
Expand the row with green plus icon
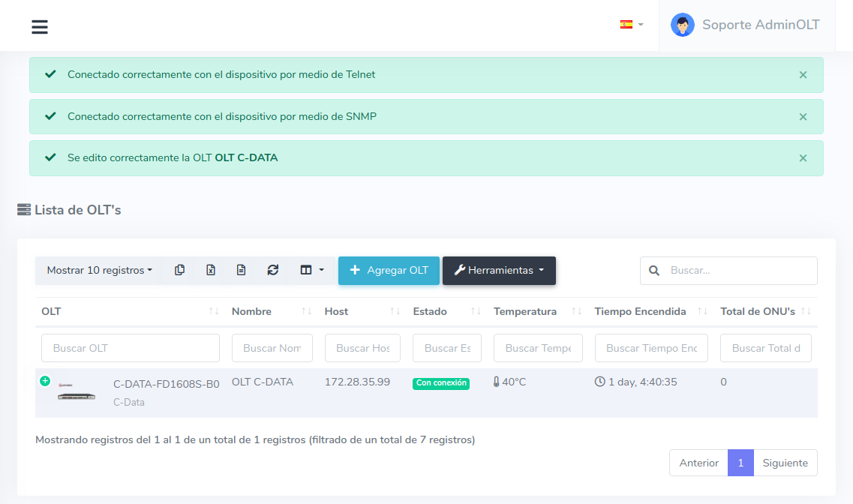45,381
